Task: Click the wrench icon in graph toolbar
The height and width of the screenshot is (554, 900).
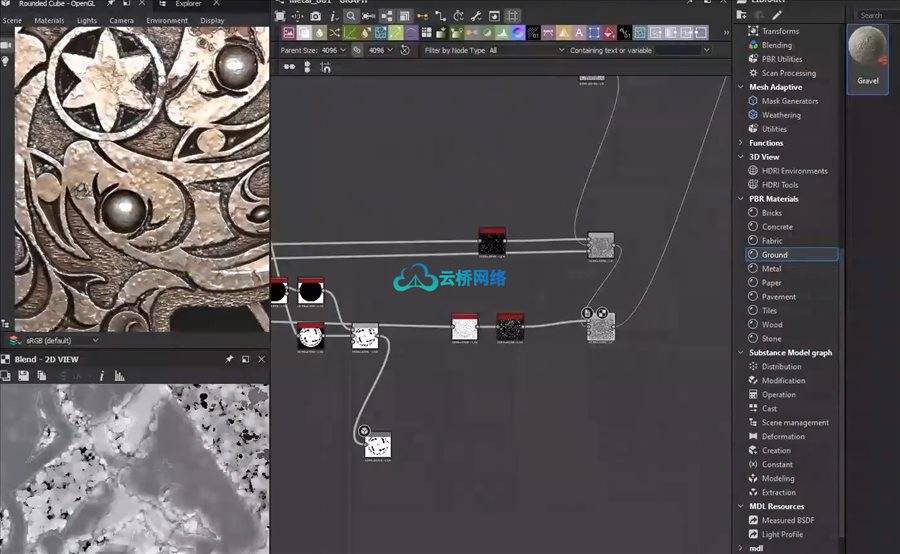Action: point(477,16)
